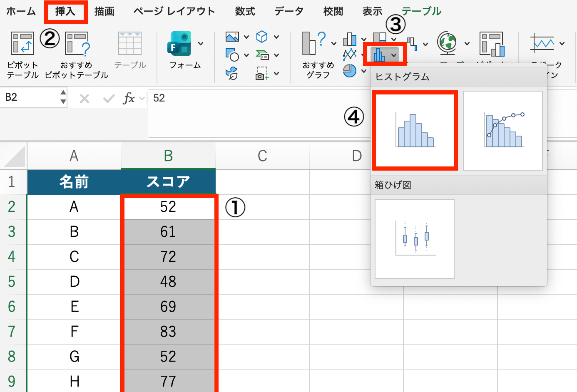The height and width of the screenshot is (392, 577).
Task: Click the Statistical chart histogram icon
Action: click(x=379, y=55)
